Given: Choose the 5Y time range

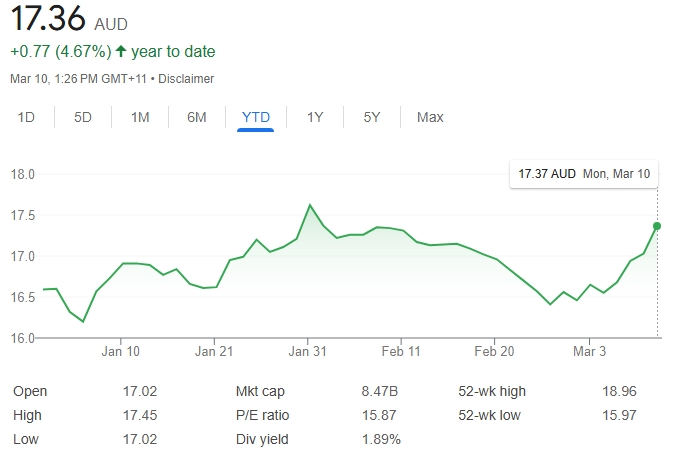Looking at the screenshot, I should 372,117.
